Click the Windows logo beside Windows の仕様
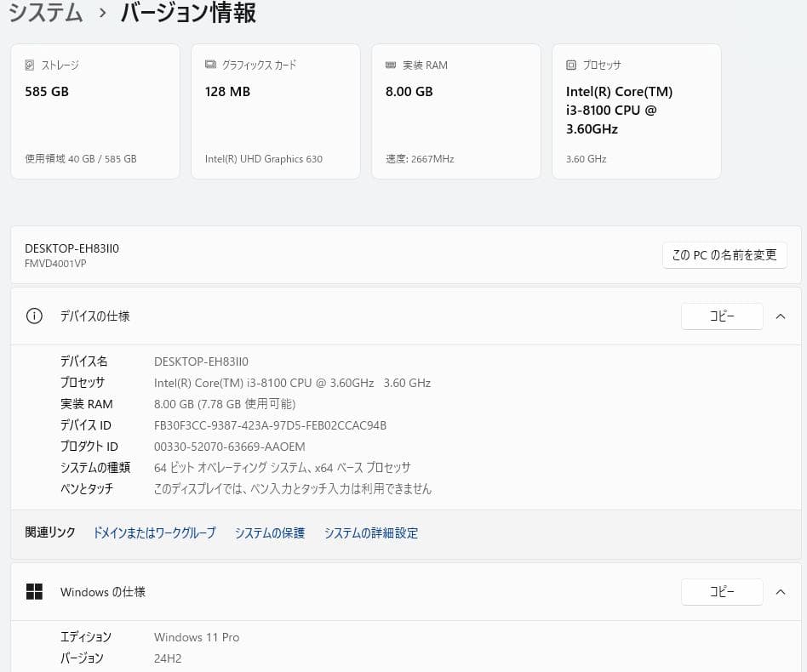807x672 pixels. pyautogui.click(x=34, y=592)
